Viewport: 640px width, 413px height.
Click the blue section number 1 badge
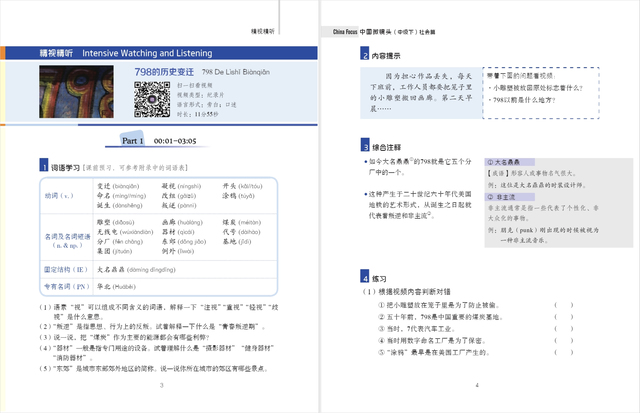click(x=43, y=167)
